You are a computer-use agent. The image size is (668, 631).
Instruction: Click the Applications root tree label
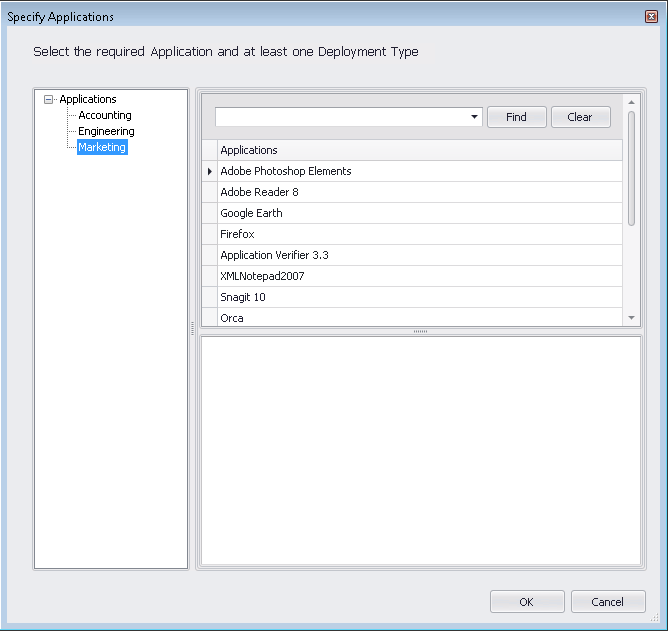coord(88,99)
